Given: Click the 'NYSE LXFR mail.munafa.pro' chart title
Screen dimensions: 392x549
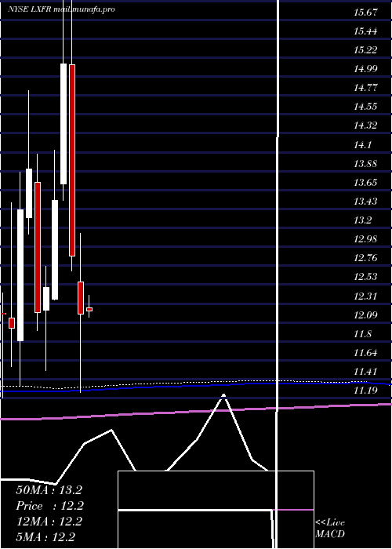Looking at the screenshot, I should coord(61,9).
